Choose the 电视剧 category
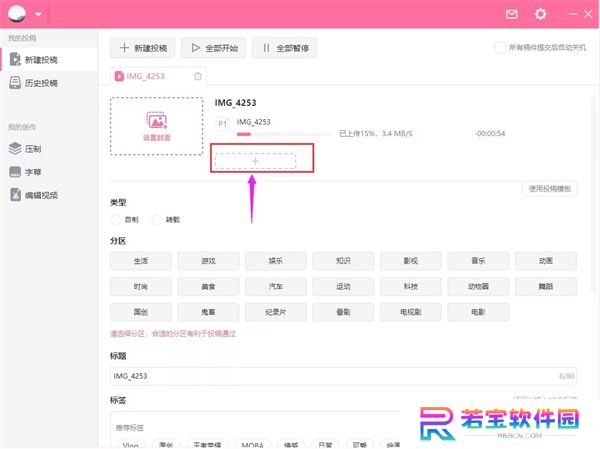The width and height of the screenshot is (600, 449). click(411, 312)
